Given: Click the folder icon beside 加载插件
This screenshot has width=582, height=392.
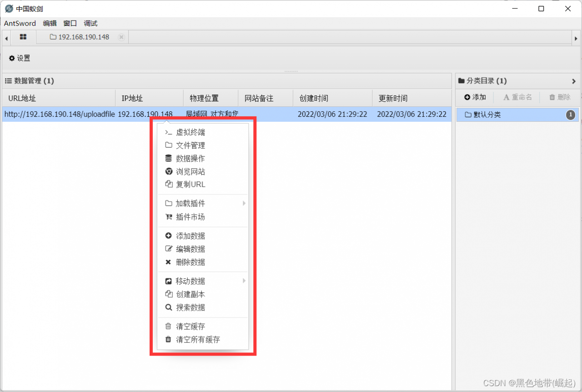Looking at the screenshot, I should pyautogui.click(x=168, y=203).
